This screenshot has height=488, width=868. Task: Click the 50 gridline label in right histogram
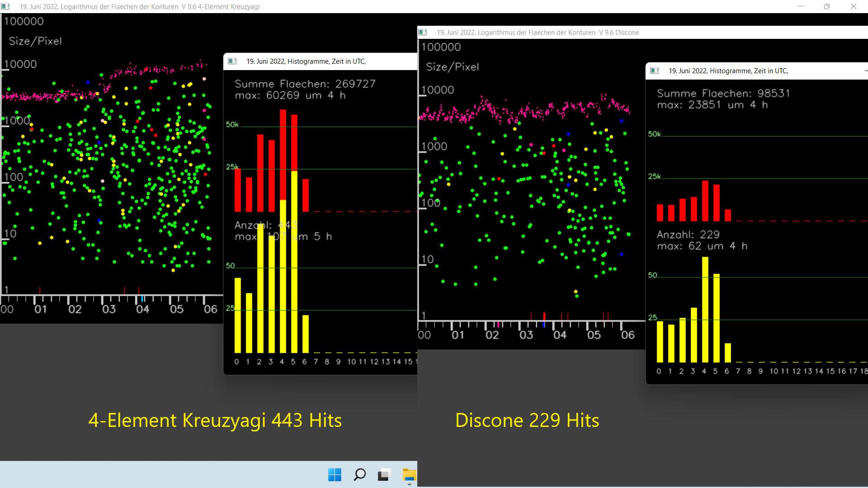653,275
